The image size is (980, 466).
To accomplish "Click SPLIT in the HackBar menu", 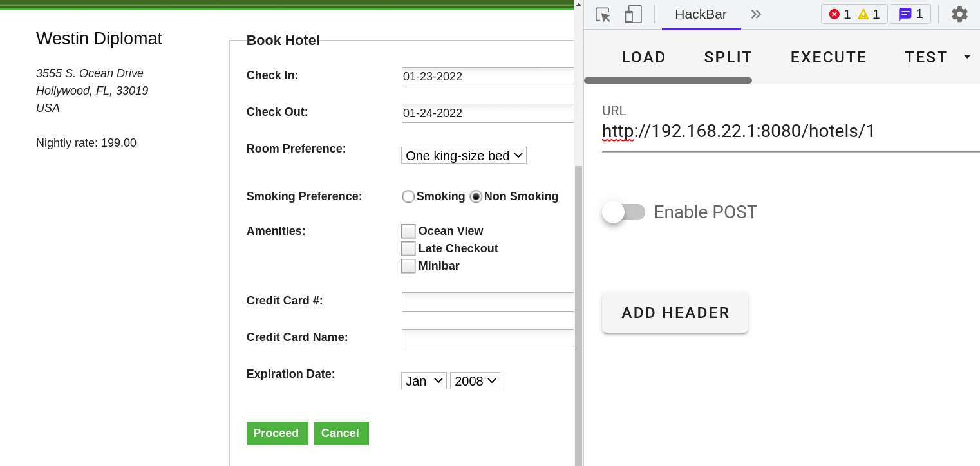I will point(728,57).
